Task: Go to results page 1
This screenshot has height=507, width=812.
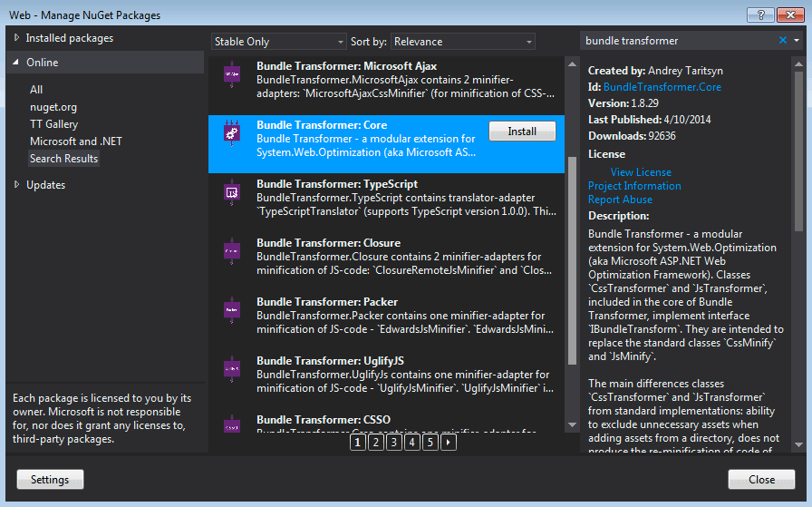Action: (x=358, y=443)
